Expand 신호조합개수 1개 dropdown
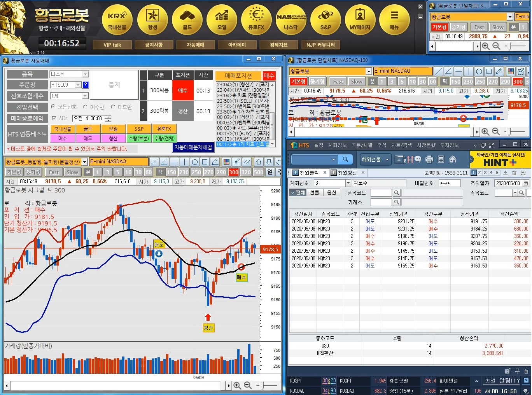This screenshot has width=532, height=395. coord(86,96)
